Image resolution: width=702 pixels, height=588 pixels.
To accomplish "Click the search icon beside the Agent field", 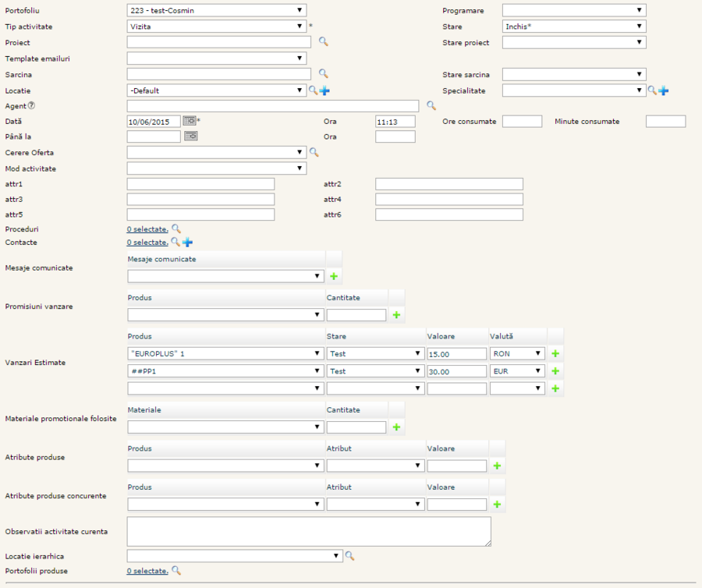I will (431, 105).
